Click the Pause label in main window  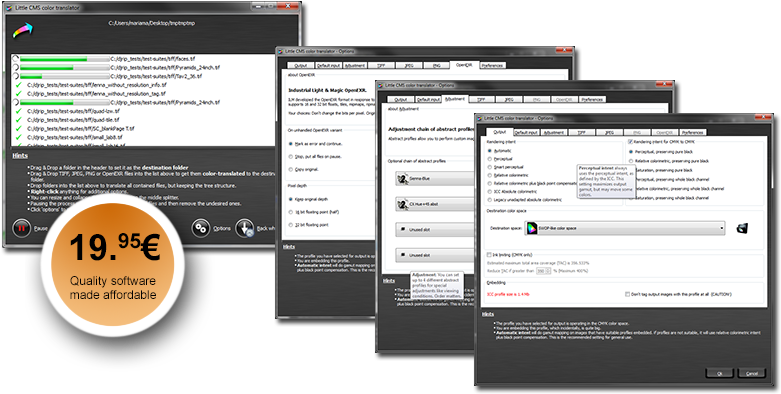[42, 229]
